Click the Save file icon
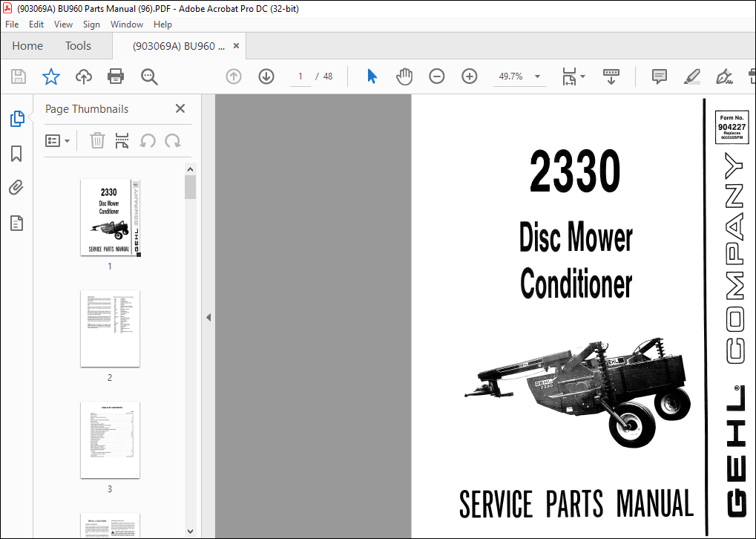This screenshot has height=539, width=756. click(x=19, y=76)
